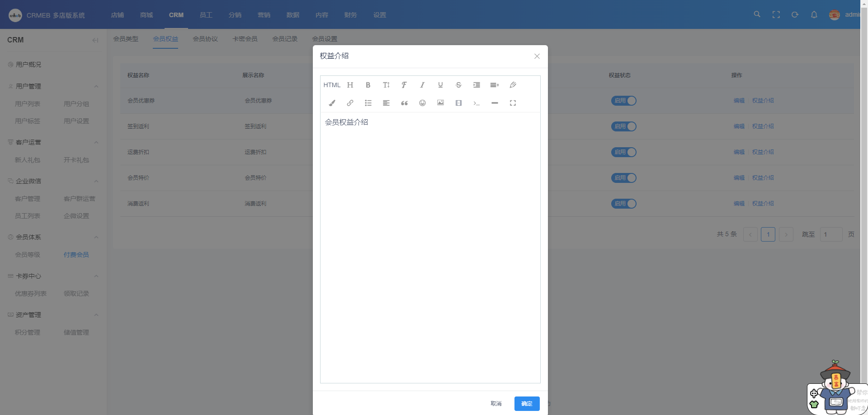Open the emoji picker in editor
Screen dimensions: 868x415
coord(422,103)
